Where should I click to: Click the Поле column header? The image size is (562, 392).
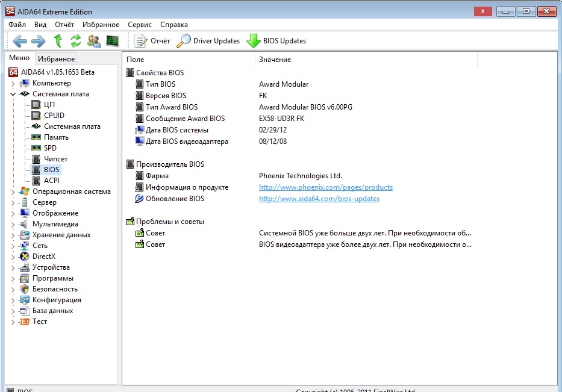click(189, 60)
